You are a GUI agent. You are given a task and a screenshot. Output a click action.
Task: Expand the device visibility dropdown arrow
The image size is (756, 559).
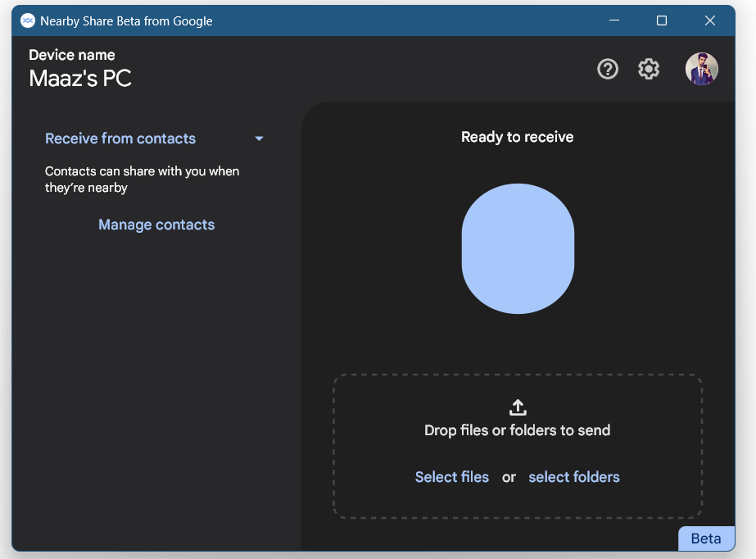[259, 139]
